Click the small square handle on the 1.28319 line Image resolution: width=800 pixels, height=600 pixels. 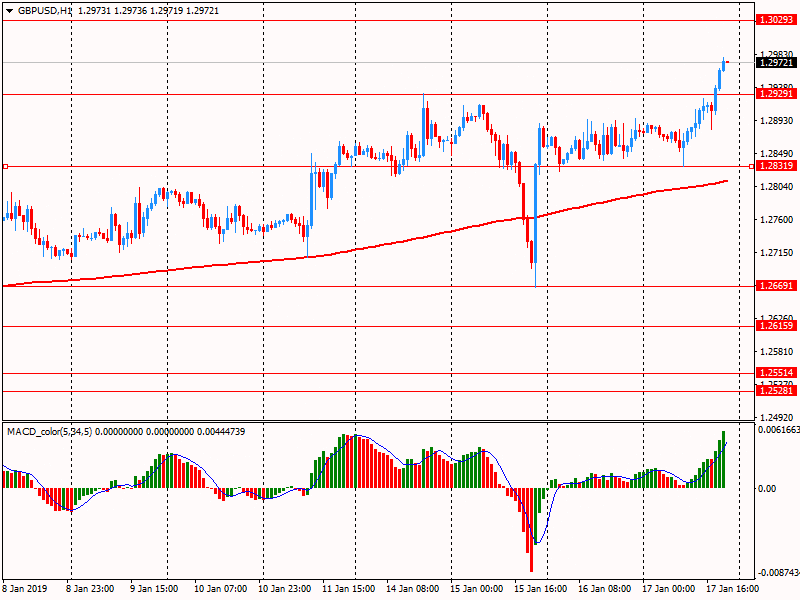coord(5,166)
